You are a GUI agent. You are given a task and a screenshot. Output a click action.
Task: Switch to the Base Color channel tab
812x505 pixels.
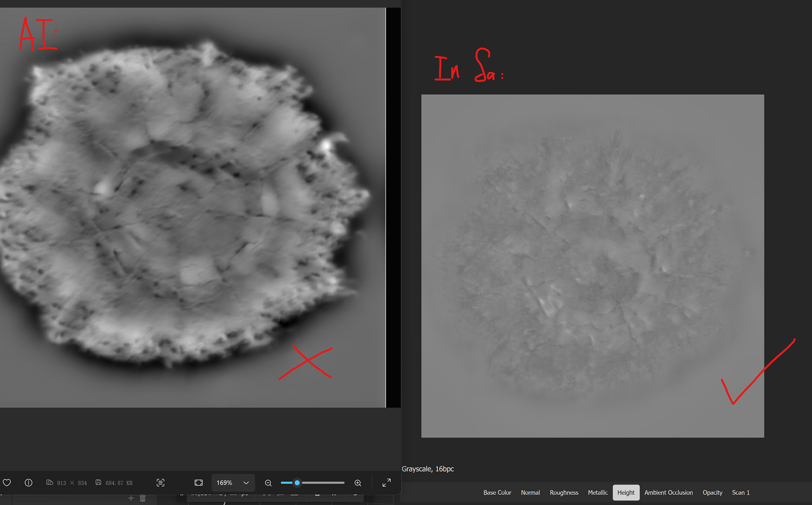pos(497,492)
